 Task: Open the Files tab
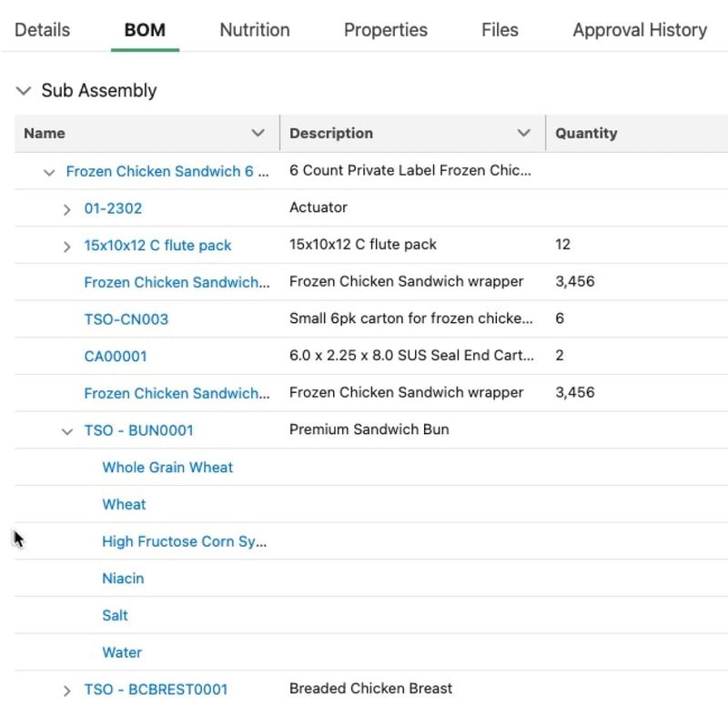[499, 29]
